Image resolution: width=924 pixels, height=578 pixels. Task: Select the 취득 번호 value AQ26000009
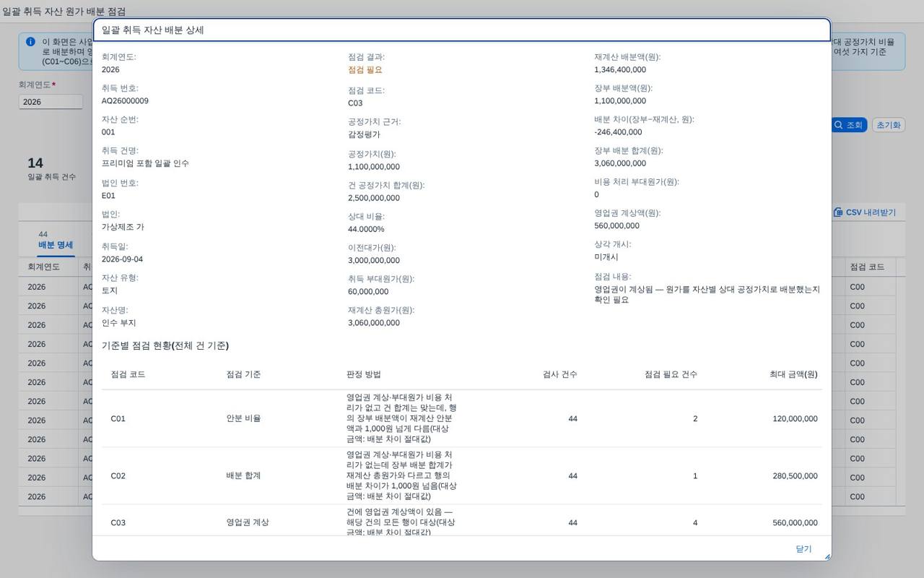point(125,101)
